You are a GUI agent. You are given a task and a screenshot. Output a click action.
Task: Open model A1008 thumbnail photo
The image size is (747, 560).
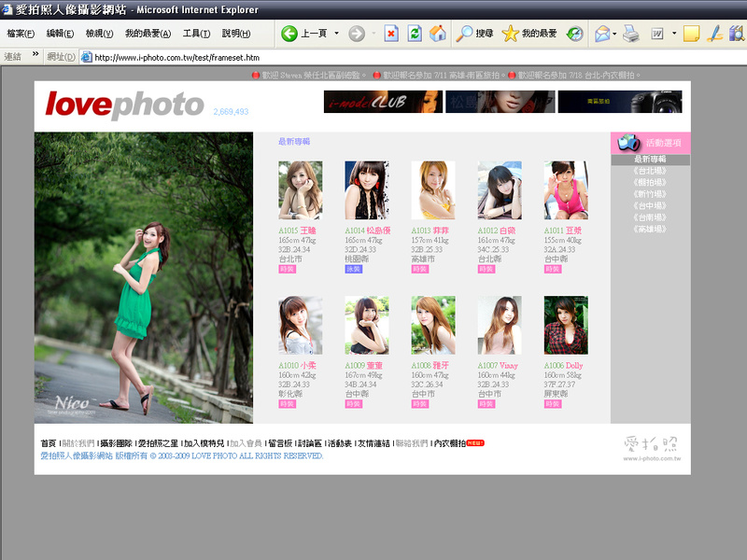(x=433, y=325)
